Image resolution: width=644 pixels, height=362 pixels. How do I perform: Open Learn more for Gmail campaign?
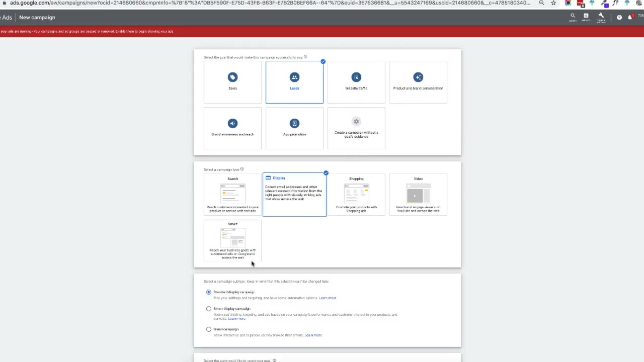pos(313,335)
